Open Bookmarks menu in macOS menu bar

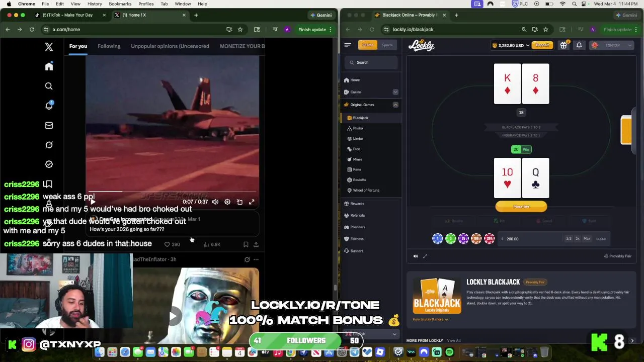[120, 4]
